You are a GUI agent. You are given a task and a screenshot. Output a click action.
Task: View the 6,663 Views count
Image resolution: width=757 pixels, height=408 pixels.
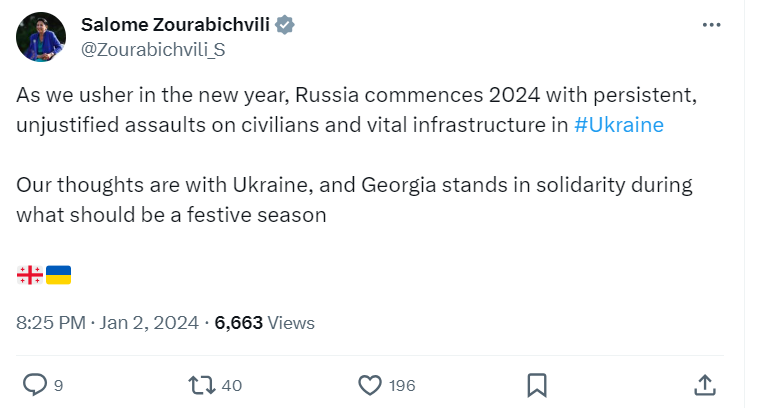click(264, 322)
